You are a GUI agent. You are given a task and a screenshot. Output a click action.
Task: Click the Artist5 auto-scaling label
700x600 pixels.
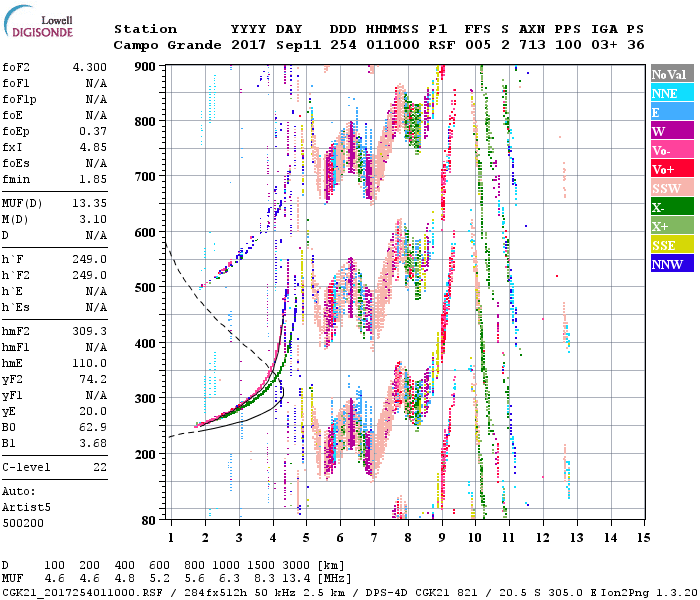point(26,507)
